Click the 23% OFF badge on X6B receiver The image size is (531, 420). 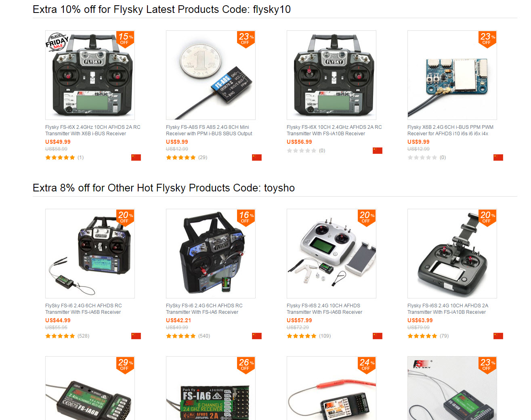click(x=488, y=39)
